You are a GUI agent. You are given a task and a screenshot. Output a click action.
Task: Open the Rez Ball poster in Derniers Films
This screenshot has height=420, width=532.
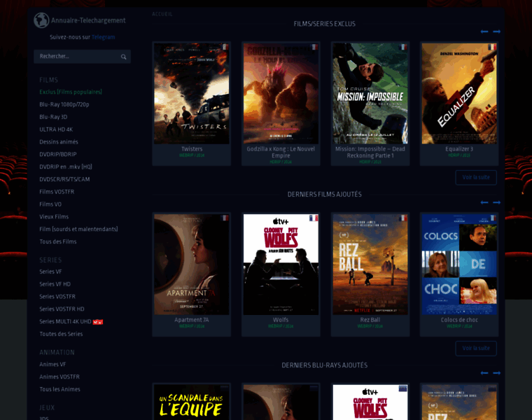pos(370,265)
